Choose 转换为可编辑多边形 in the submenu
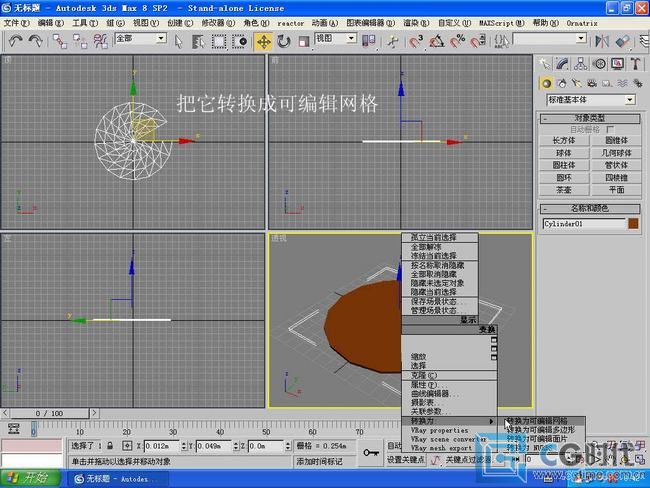650x488 pixels. pos(541,430)
